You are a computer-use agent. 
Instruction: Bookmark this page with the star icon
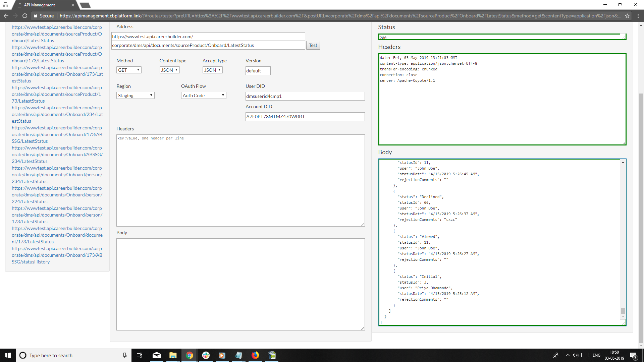[x=627, y=16]
